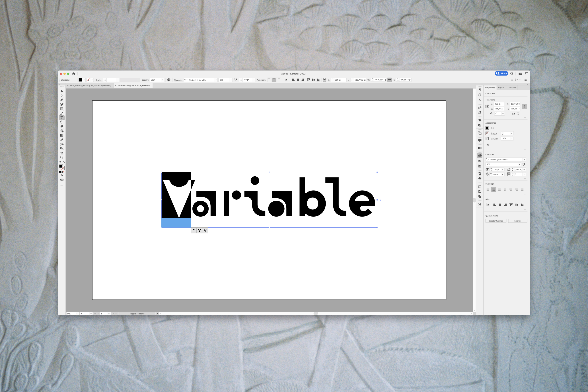
Task: Enable justify all lines paragraph option
Action: coord(522,189)
